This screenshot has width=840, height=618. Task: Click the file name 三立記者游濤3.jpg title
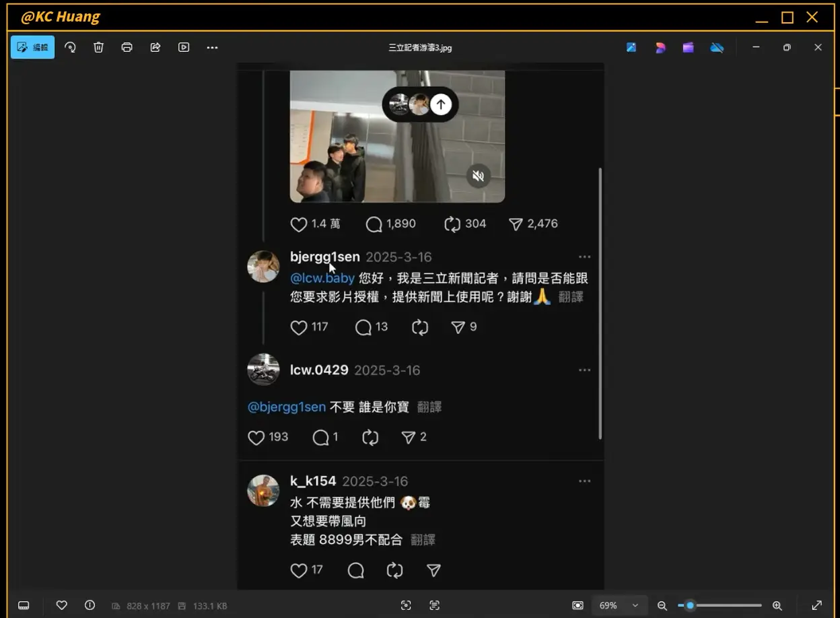point(420,48)
